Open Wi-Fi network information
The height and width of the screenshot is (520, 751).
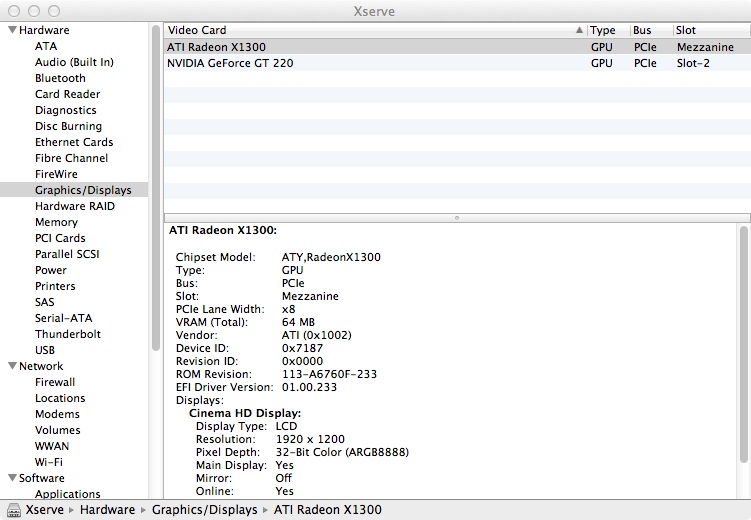[x=49, y=462]
